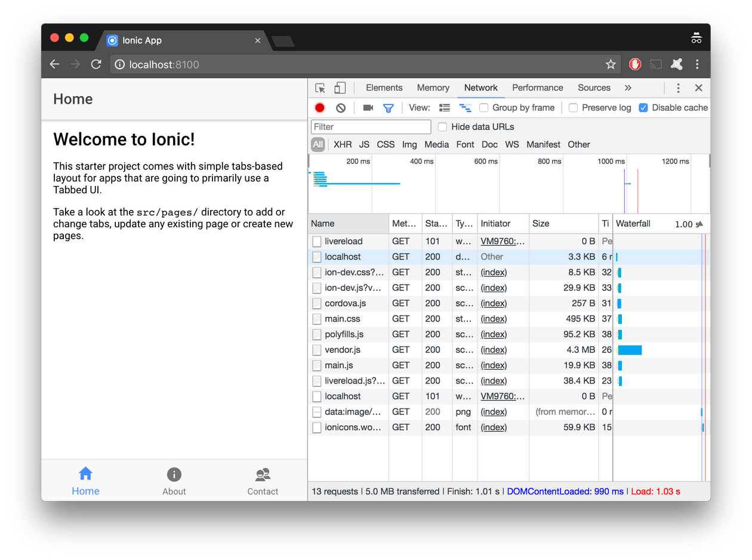
Task: Uncheck the Disable cache checkbox
Action: point(643,108)
